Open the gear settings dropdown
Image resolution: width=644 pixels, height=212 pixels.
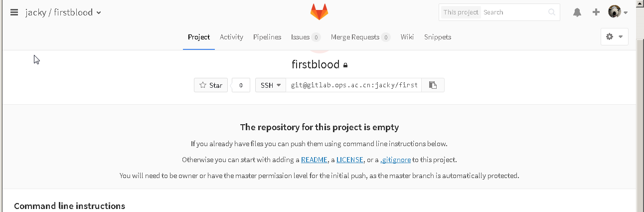614,37
